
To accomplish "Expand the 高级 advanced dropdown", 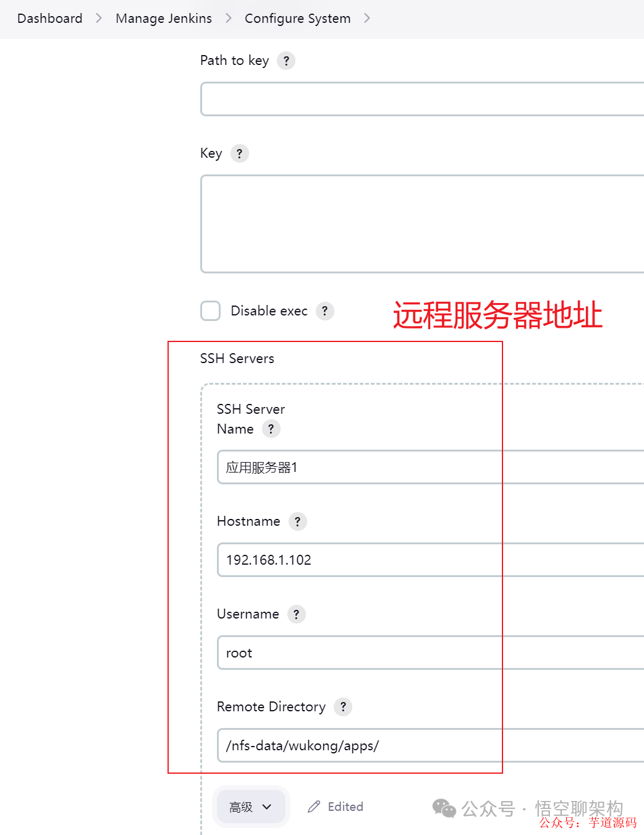I will [250, 807].
